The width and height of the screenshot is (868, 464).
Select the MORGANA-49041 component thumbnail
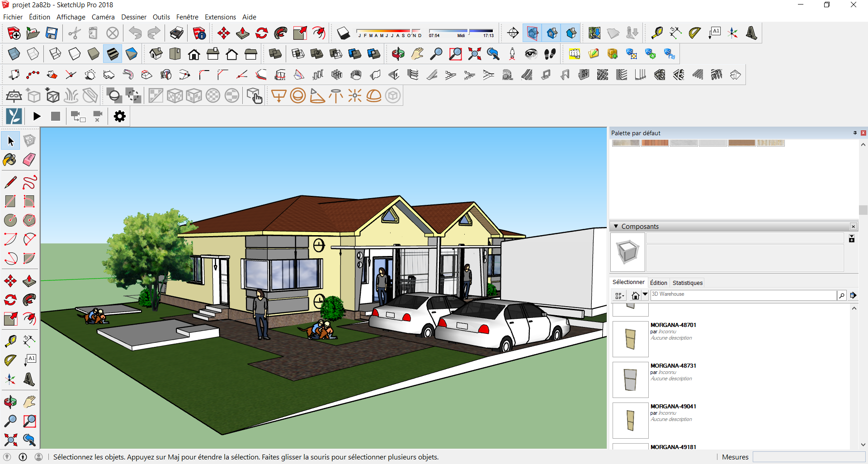[631, 421]
